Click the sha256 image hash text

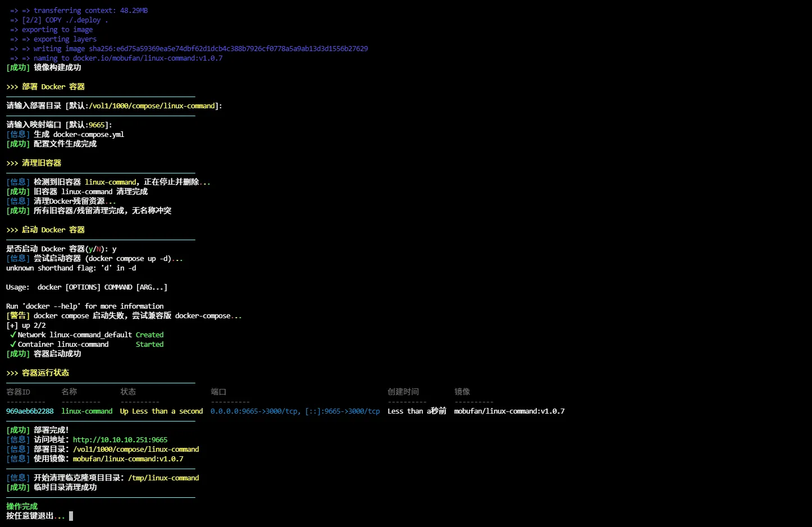pyautogui.click(x=228, y=49)
